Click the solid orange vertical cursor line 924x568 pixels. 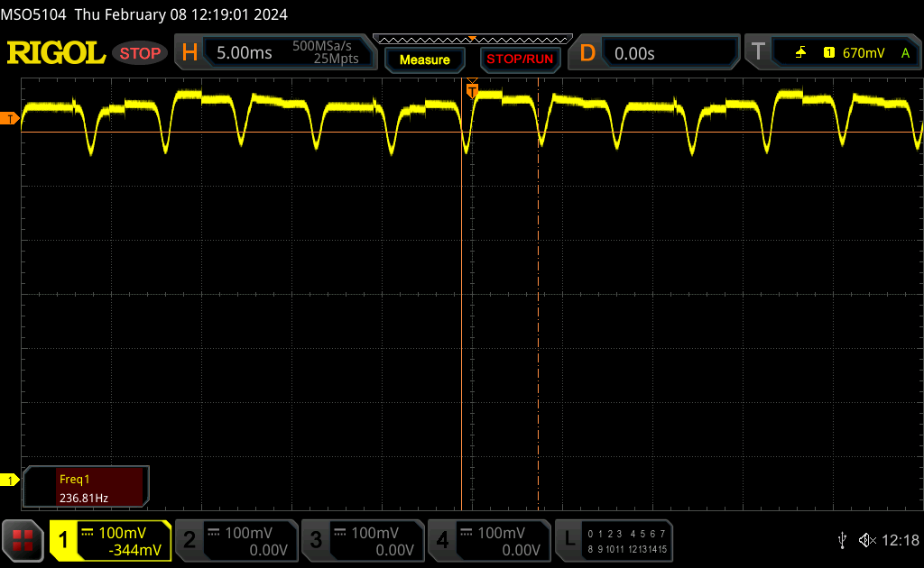461,294
